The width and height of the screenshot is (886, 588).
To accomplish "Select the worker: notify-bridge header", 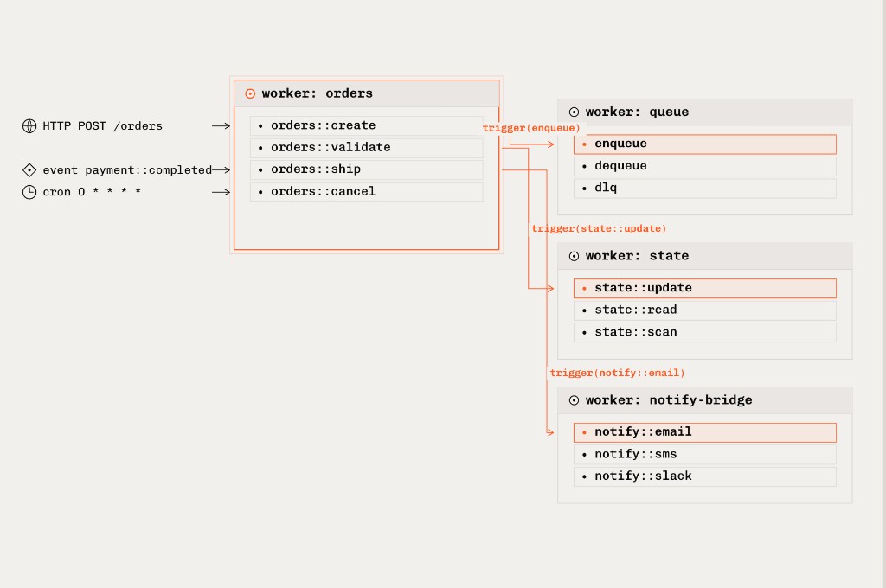I will click(705, 400).
